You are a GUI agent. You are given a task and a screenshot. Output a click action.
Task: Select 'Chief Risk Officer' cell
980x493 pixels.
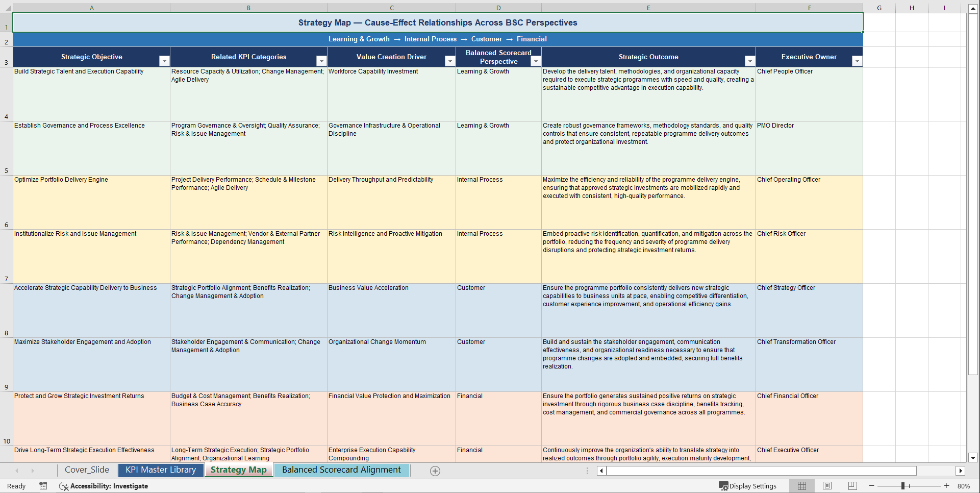click(809, 257)
